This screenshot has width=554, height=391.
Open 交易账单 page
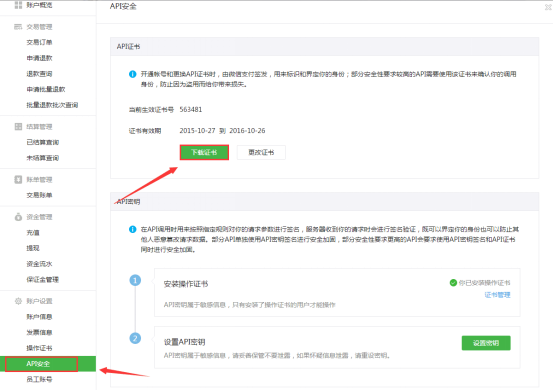pos(39,195)
